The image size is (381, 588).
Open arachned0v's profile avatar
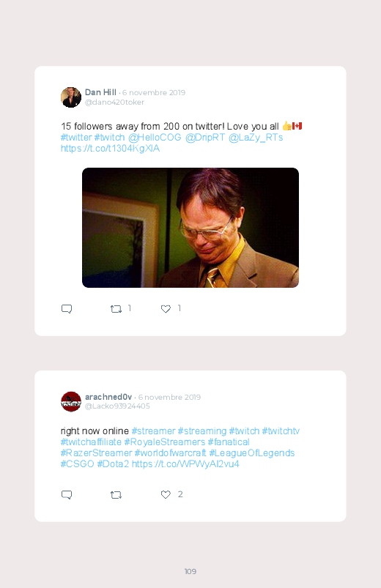click(71, 401)
